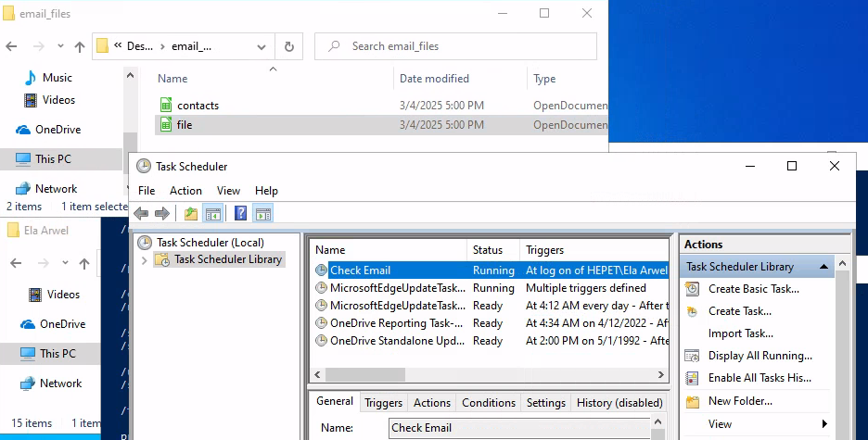Open the address bar history dropdown in email_files
The width and height of the screenshot is (868, 440).
tap(262, 46)
